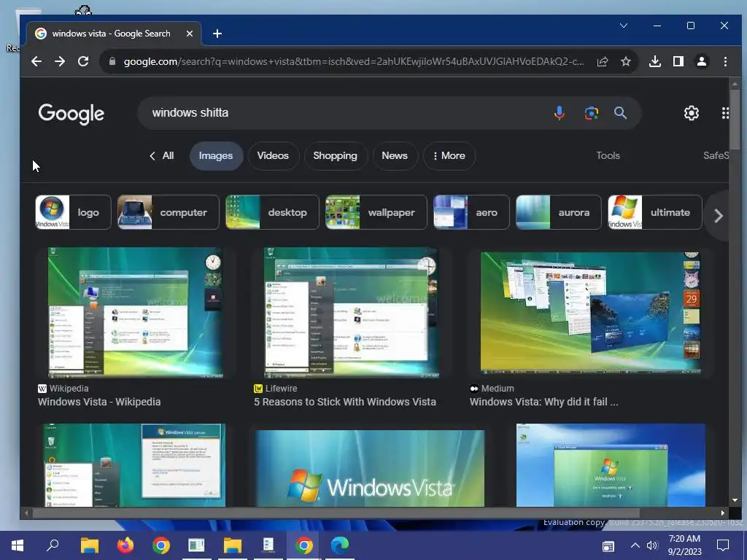Open the taskbar clock and calendar
This screenshot has width=747, height=560.
point(684,545)
